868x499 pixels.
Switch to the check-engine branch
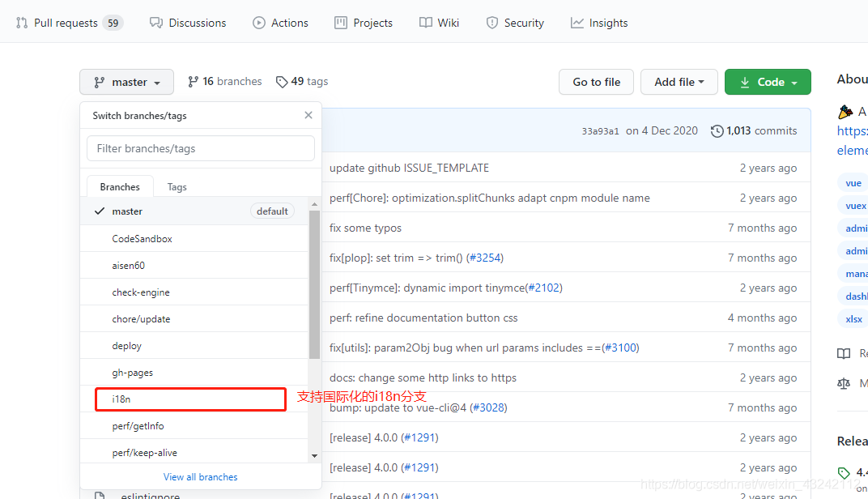coord(194,292)
